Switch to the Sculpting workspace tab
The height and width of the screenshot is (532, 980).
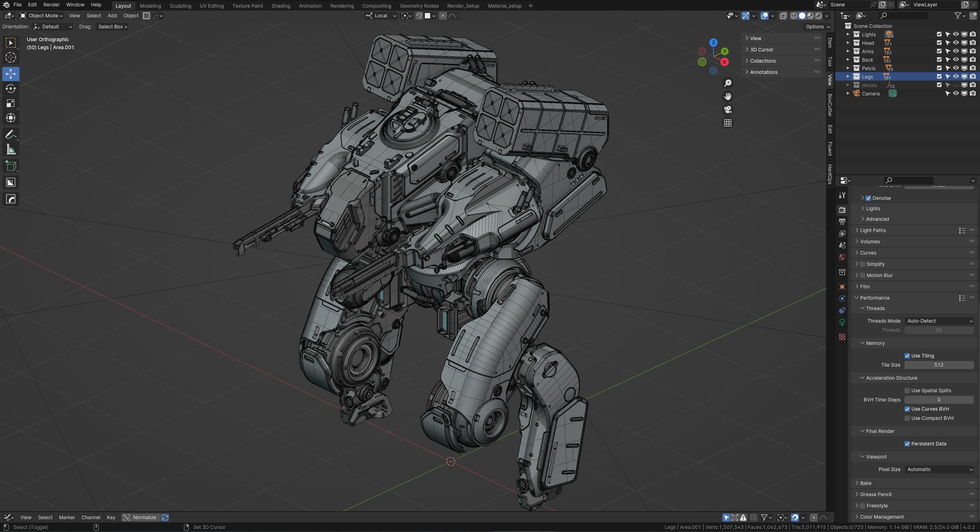pyautogui.click(x=180, y=6)
